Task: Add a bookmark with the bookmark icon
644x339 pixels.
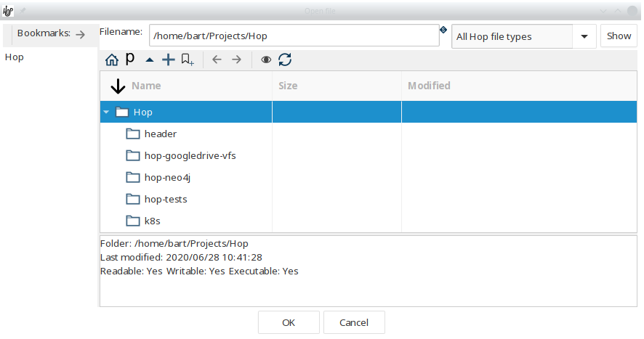Action: (188, 60)
